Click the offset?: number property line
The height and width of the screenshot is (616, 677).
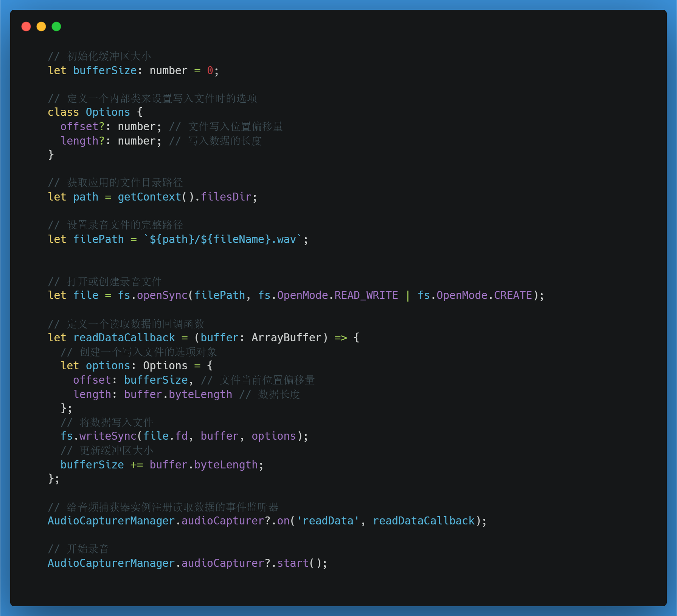click(x=111, y=126)
